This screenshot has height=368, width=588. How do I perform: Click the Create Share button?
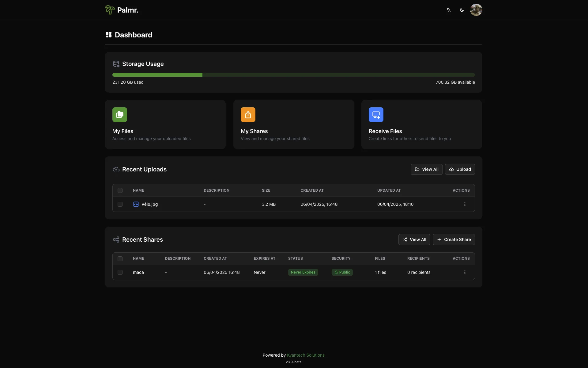point(454,240)
